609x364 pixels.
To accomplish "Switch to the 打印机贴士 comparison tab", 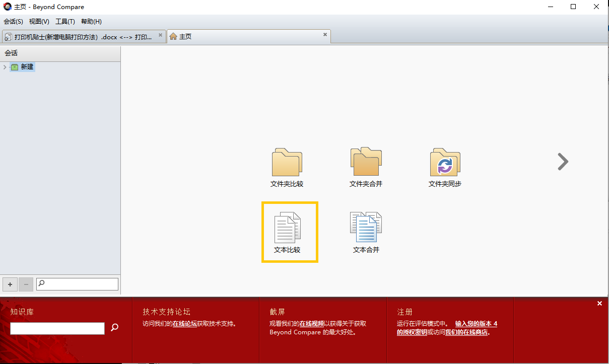I will click(81, 36).
